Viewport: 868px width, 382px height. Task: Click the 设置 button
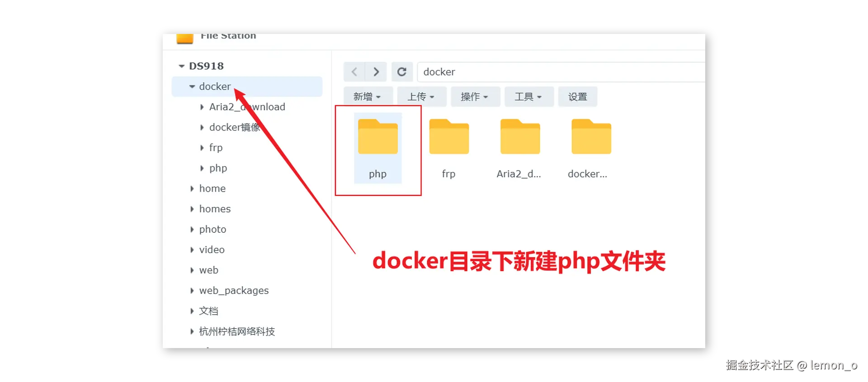(578, 97)
